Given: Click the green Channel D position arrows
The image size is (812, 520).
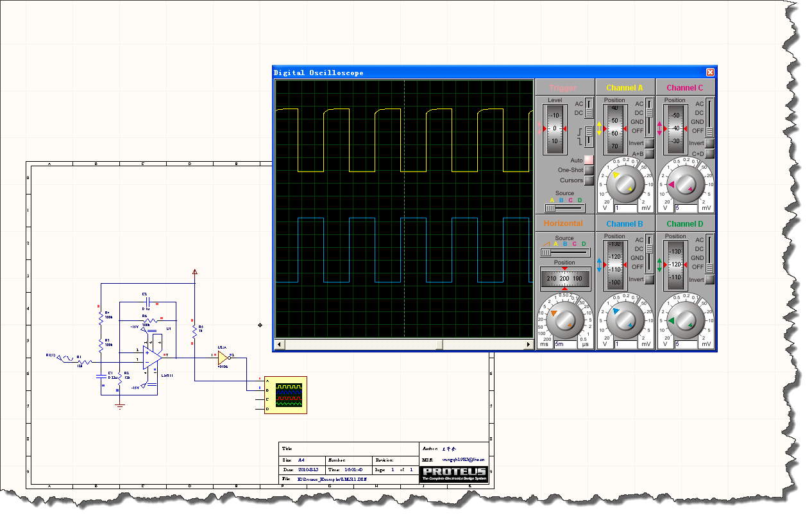Looking at the screenshot, I should tap(659, 265).
